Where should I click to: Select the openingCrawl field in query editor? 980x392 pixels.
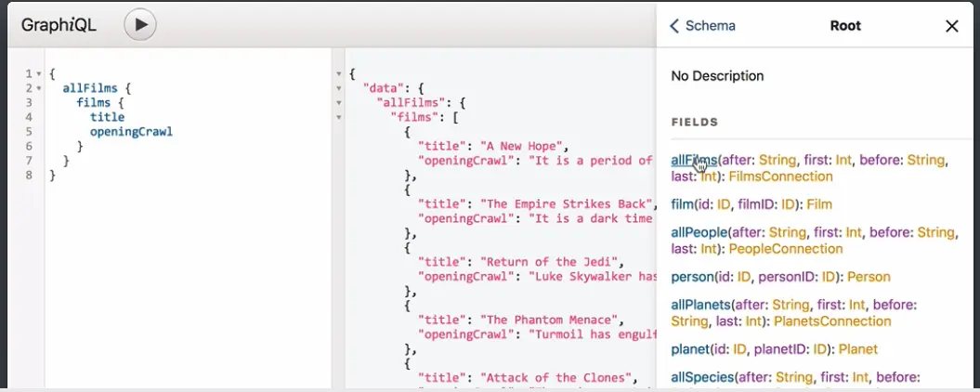pos(131,131)
